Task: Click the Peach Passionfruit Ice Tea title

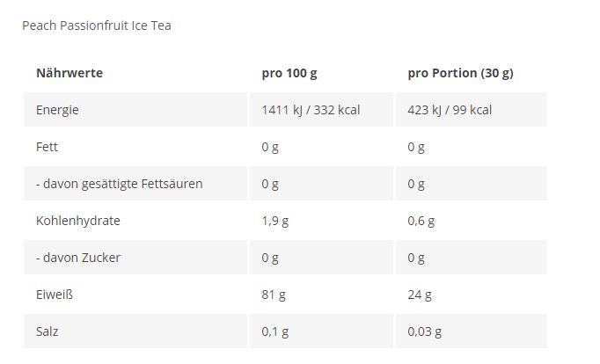Action: click(97, 25)
